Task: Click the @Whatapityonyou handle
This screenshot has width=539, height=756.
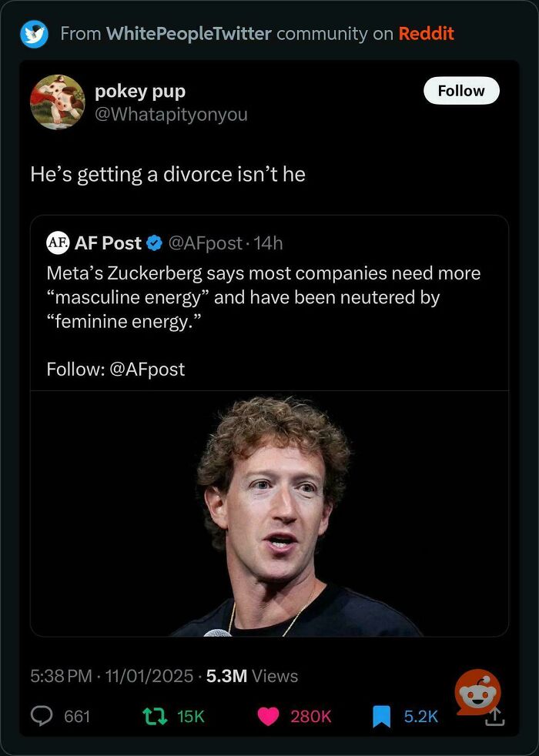Action: coord(171,114)
